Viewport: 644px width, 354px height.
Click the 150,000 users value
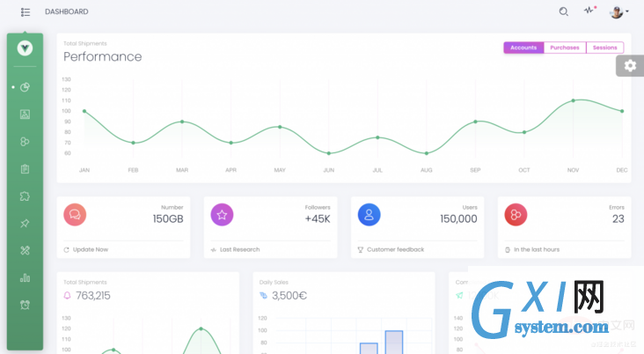[458, 218]
